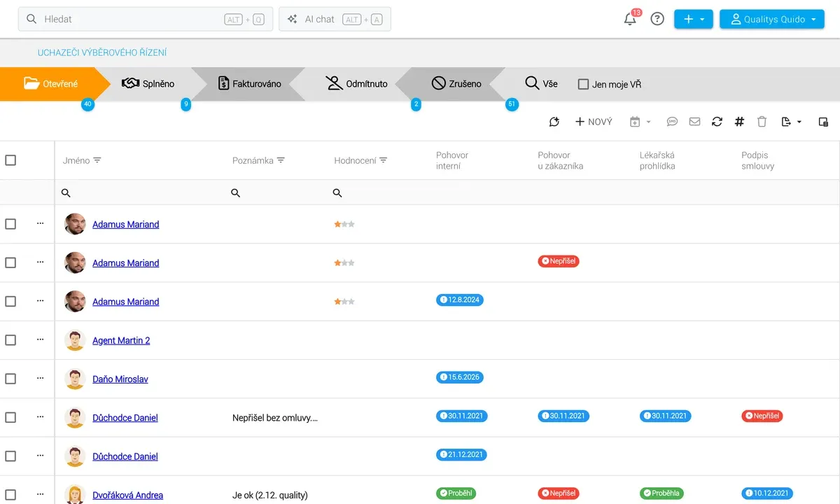
Task: Tick the select-all checkbox in the table header
Action: pos(10,160)
